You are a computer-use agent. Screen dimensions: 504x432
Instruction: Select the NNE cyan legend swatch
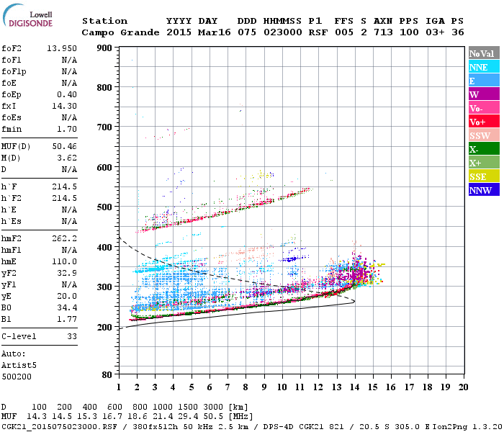click(x=484, y=67)
